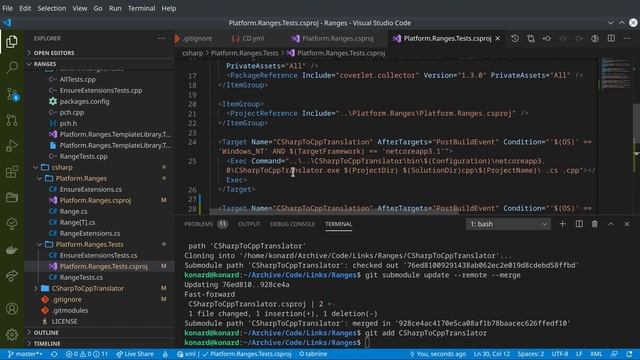The height and width of the screenshot is (360, 640).
Task: Click the master branch in status bar
Action: coord(25,354)
